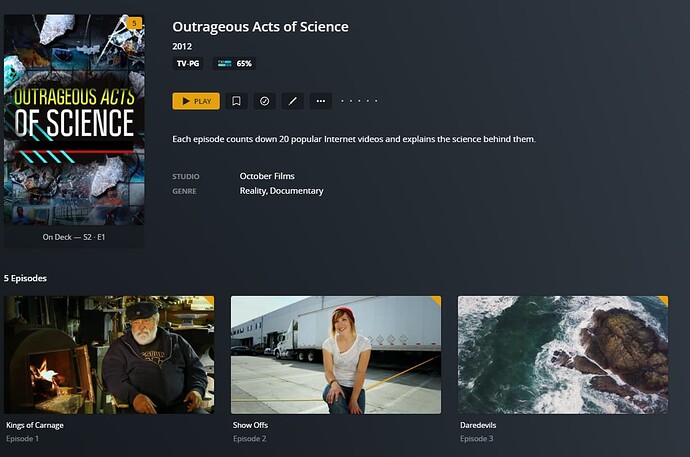Add show to watchlist bookmark icon
Viewport: 690px width, 457px height.
pyautogui.click(x=236, y=101)
